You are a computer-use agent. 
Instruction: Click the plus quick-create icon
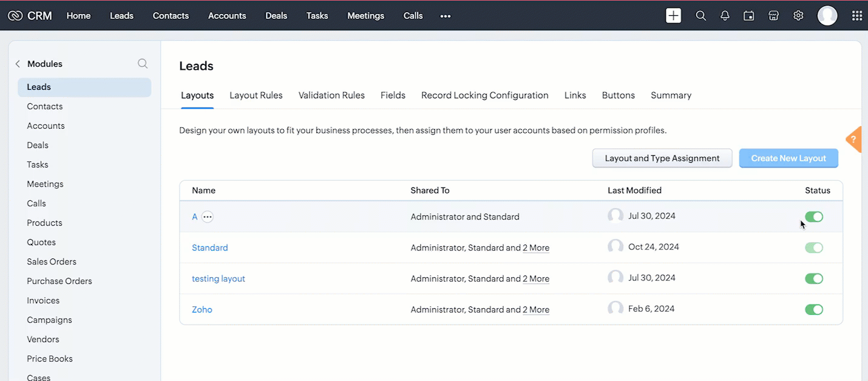click(673, 16)
